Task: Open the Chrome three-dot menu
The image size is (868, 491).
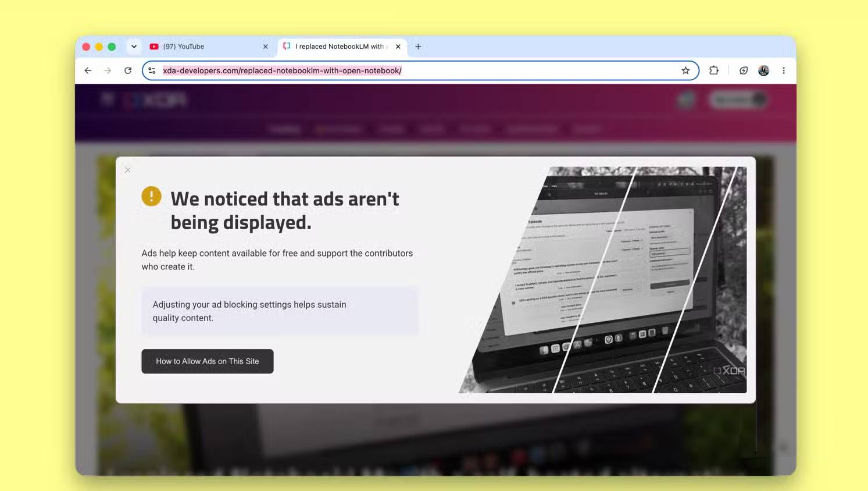Action: pyautogui.click(x=784, y=70)
